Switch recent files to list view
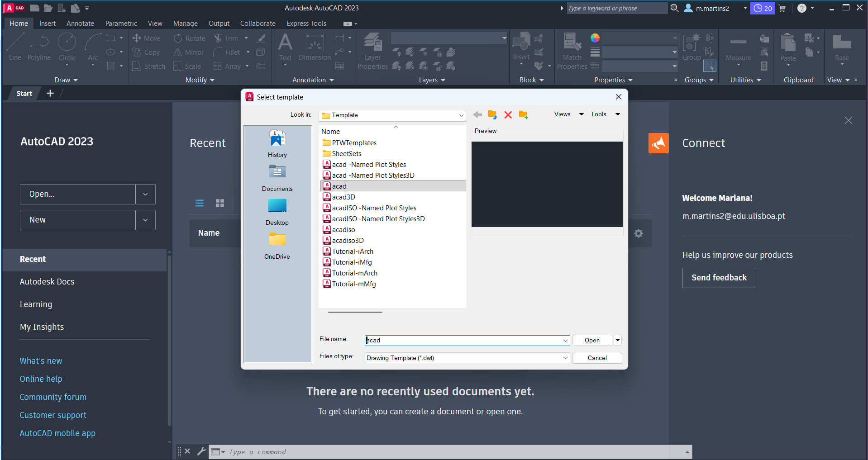The height and width of the screenshot is (460, 868). tap(200, 203)
